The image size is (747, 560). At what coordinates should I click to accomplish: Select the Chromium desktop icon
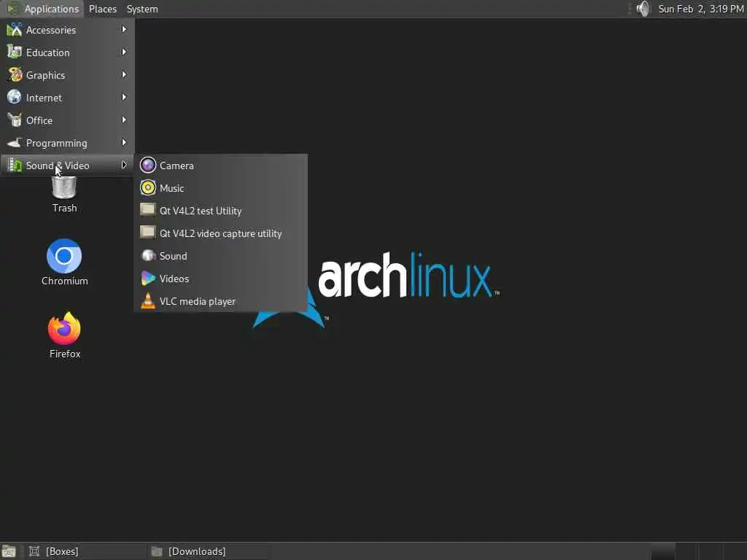pyautogui.click(x=64, y=256)
